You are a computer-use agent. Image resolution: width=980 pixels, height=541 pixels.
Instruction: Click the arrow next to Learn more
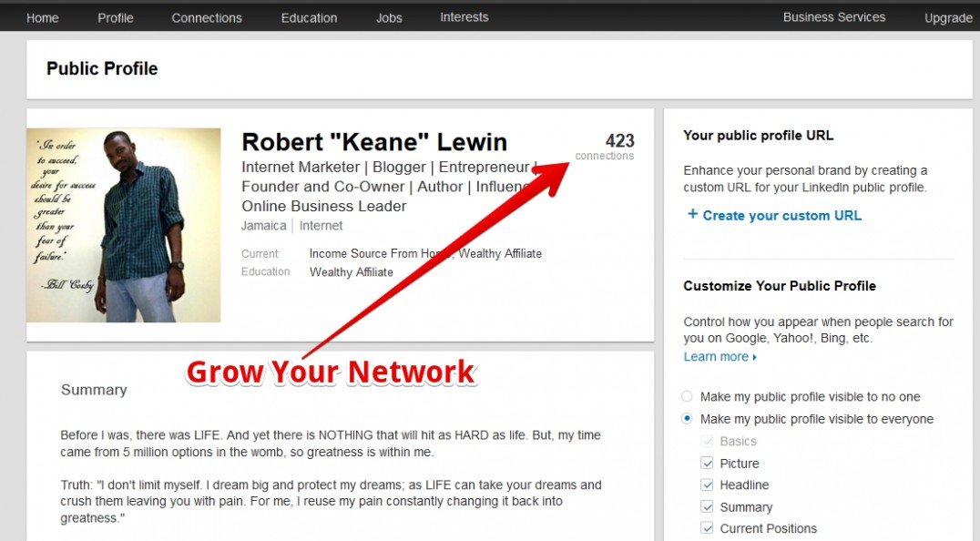[x=754, y=357]
